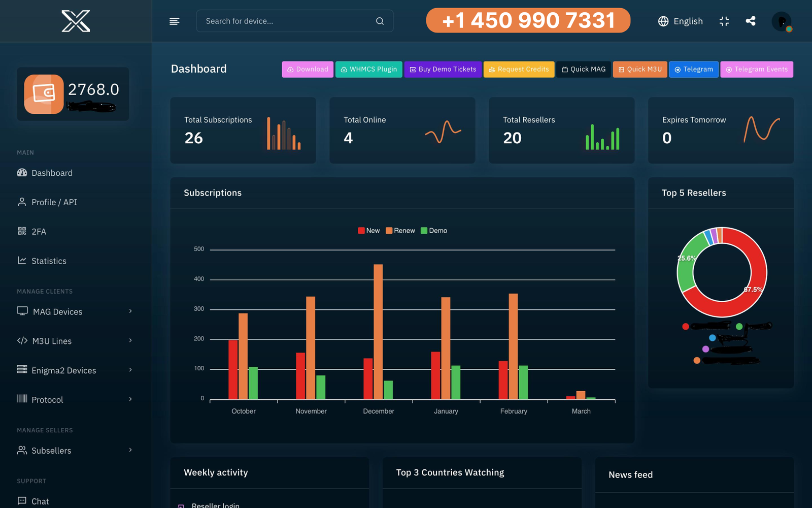812x508 pixels.
Task: Toggle the purple reseller legend dot
Action: pyautogui.click(x=705, y=349)
